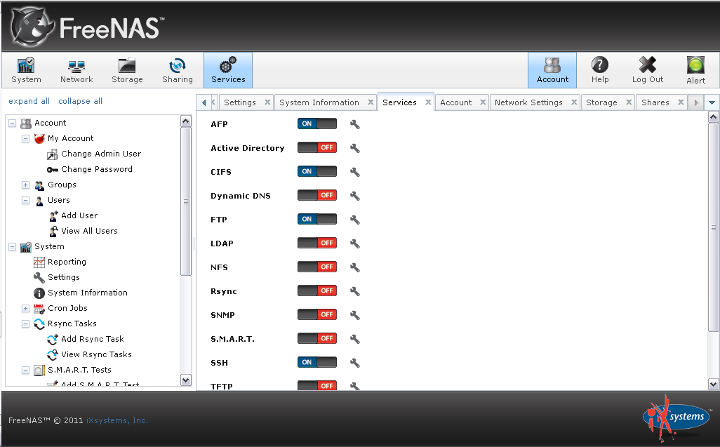The height and width of the screenshot is (447, 720).
Task: Turn on the Active Directory switch
Action: click(x=317, y=147)
